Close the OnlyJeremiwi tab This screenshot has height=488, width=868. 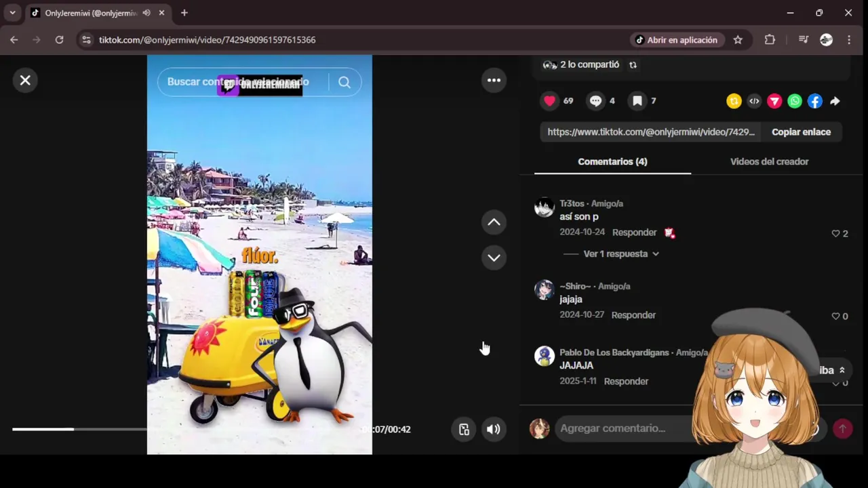[161, 13]
